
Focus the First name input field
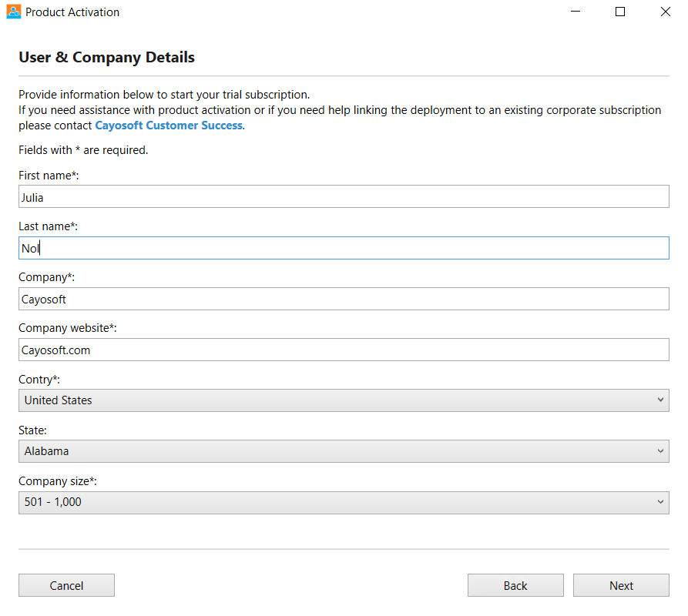pos(344,196)
